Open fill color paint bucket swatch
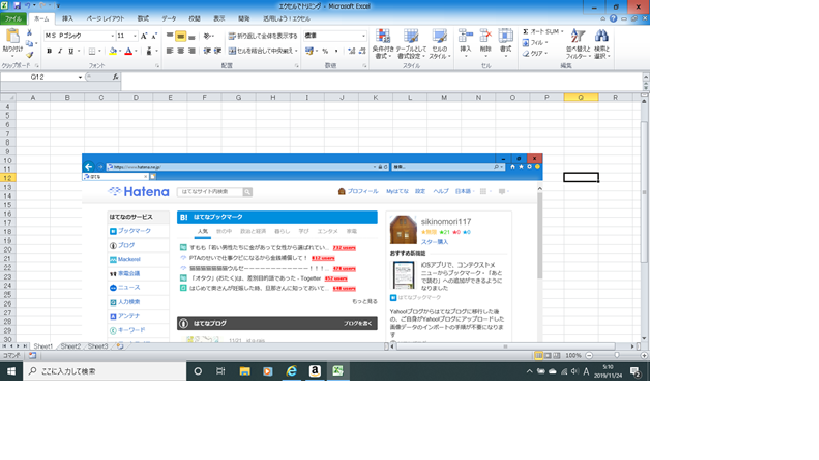The image size is (819, 460). pos(113,51)
